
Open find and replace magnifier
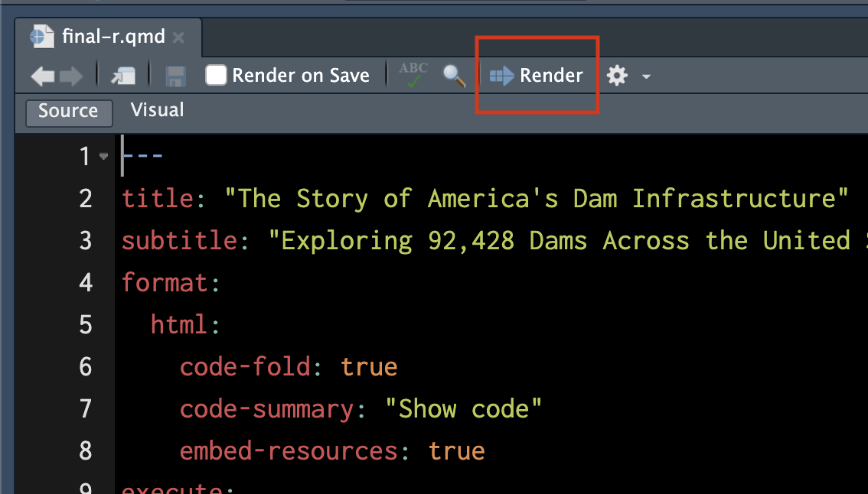(454, 76)
